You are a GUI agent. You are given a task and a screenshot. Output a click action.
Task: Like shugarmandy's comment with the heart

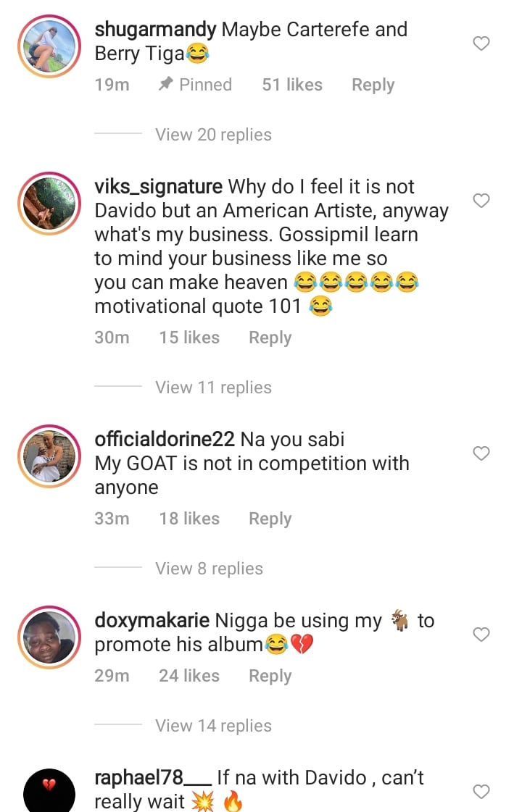click(x=481, y=43)
